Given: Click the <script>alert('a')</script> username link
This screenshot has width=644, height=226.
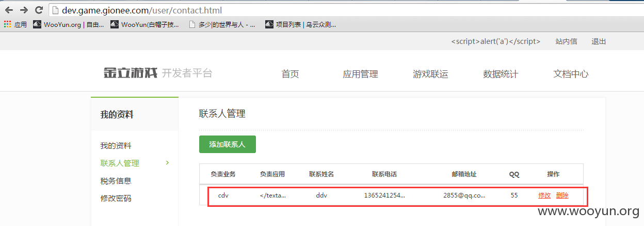Looking at the screenshot, I should tap(495, 41).
